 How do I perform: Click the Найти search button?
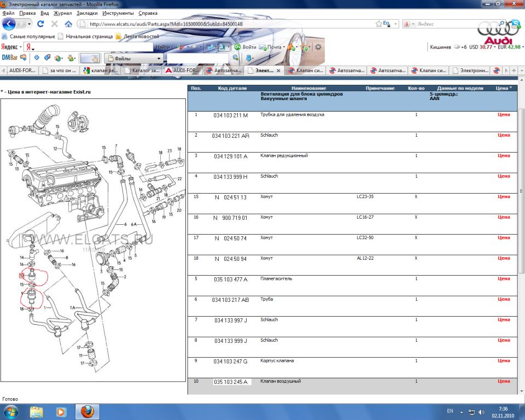point(163,47)
